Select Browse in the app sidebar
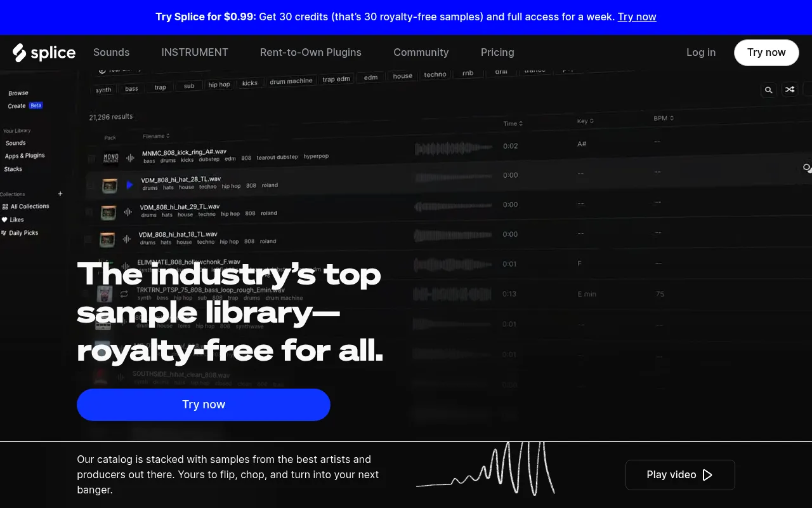The width and height of the screenshot is (812, 508). pyautogui.click(x=18, y=93)
